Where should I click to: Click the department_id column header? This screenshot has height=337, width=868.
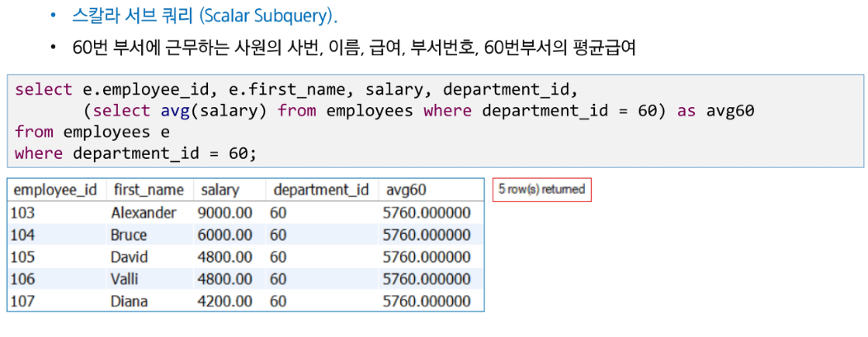[321, 190]
